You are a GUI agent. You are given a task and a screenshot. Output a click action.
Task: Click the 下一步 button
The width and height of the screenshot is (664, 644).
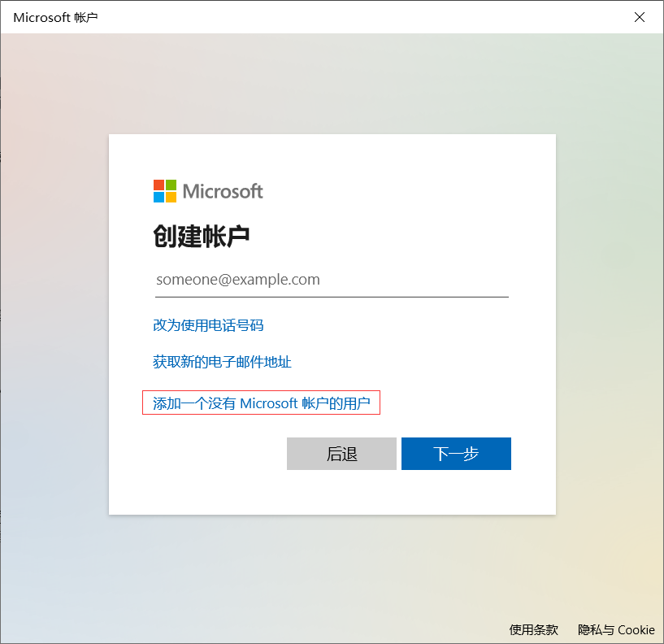click(x=456, y=454)
